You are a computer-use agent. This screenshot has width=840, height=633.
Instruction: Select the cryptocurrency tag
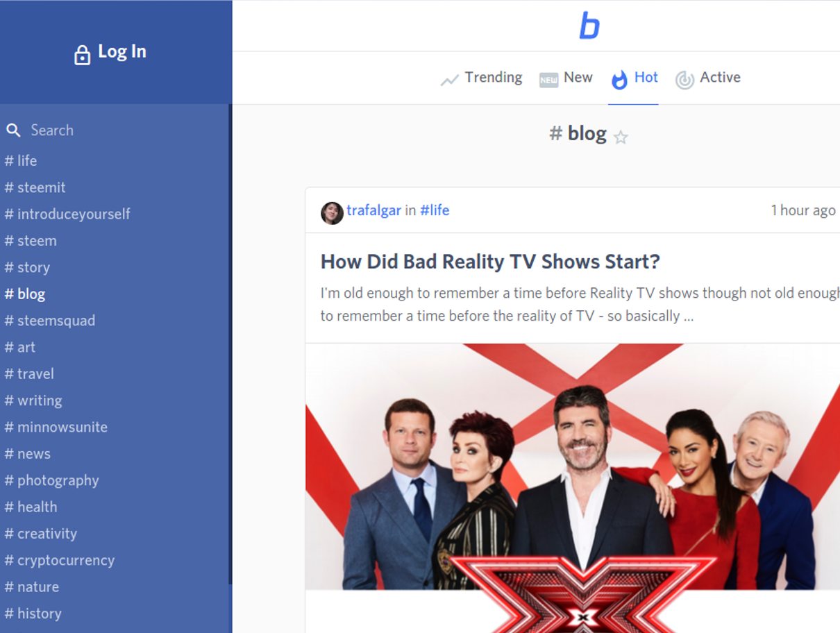coord(60,560)
